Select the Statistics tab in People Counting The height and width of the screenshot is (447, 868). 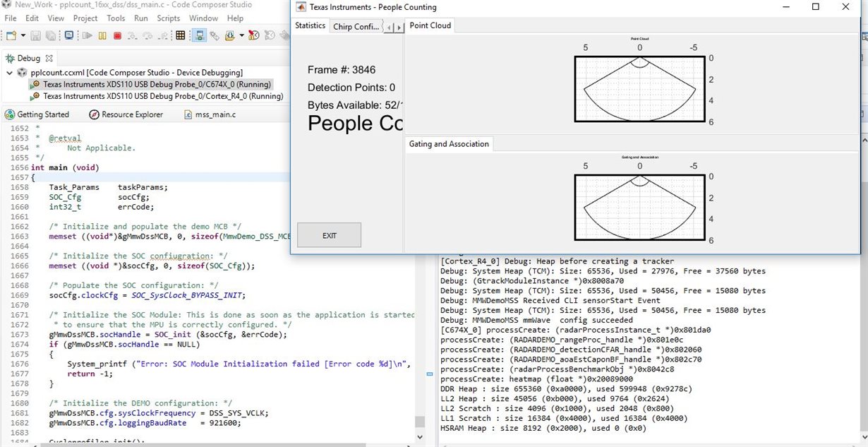[310, 25]
